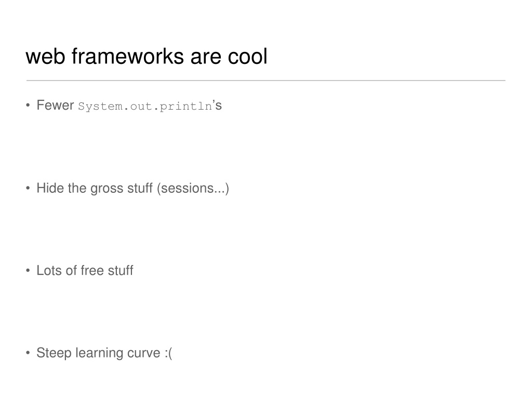Click the word 'Fewer' in first bullet

pos(55,105)
